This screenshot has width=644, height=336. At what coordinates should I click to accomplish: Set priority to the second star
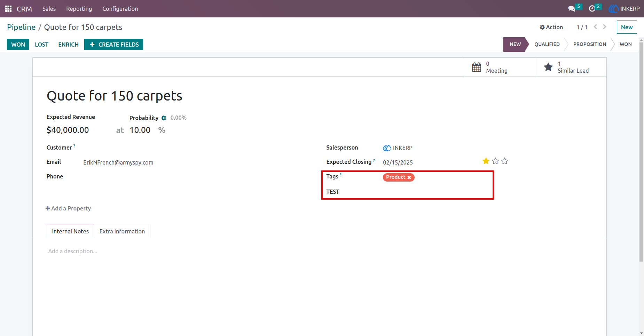(x=495, y=161)
